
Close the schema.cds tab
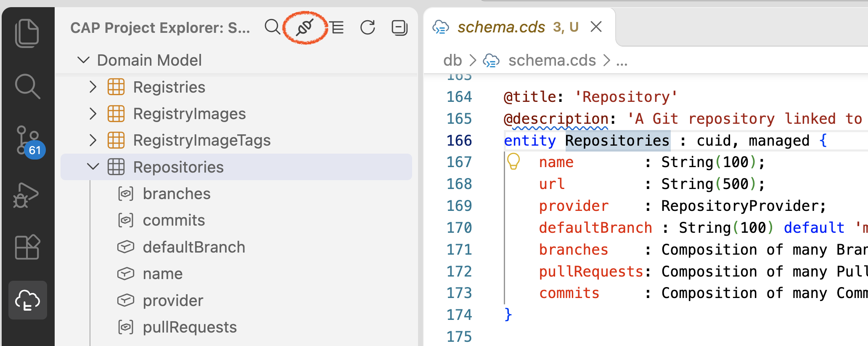coord(596,27)
